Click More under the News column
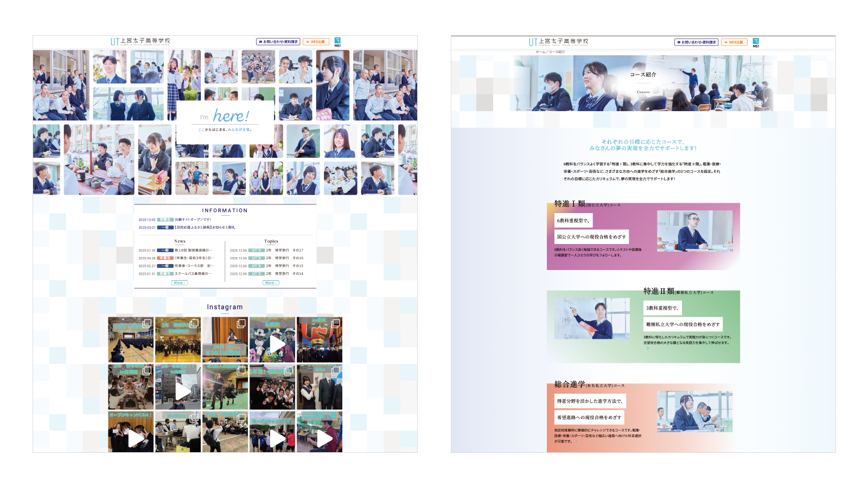 click(x=180, y=283)
